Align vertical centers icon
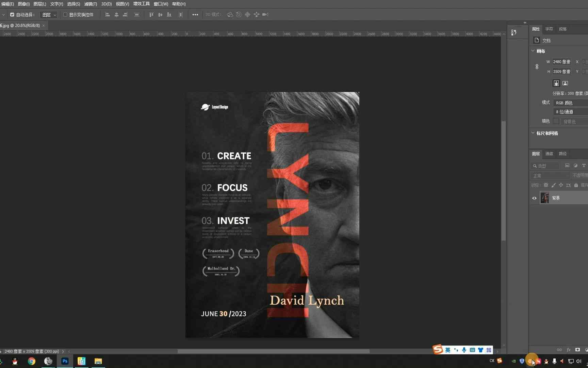 coord(160,15)
